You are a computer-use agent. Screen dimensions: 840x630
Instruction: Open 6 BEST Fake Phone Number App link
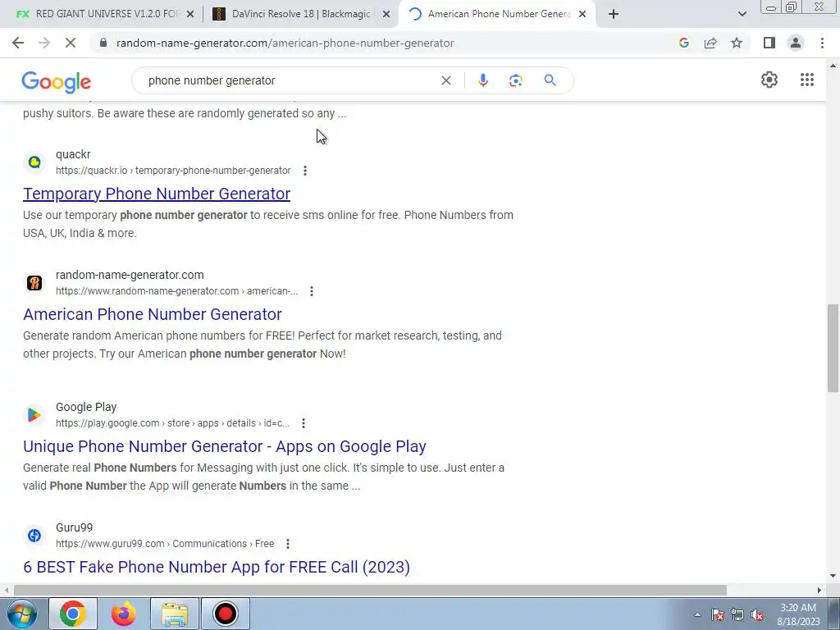click(217, 567)
